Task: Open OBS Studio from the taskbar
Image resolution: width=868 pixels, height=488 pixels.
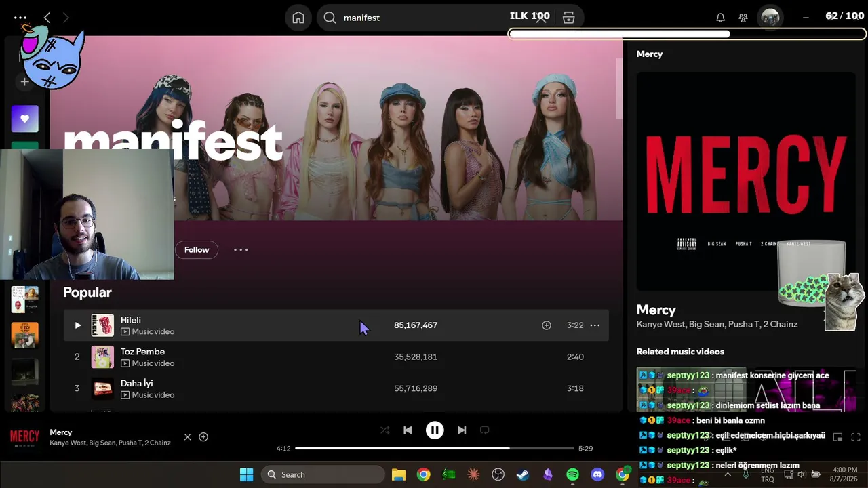Action: click(498, 474)
